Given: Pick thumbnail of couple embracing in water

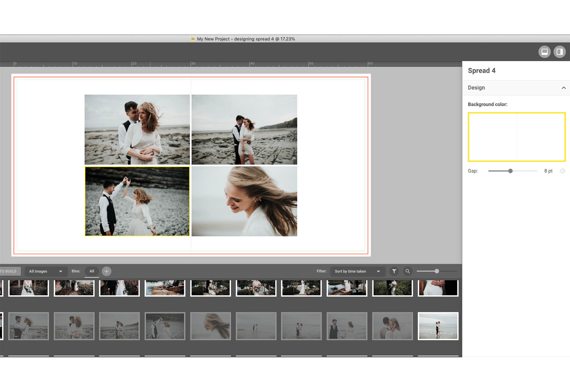Looking at the screenshot, I should (301, 326).
